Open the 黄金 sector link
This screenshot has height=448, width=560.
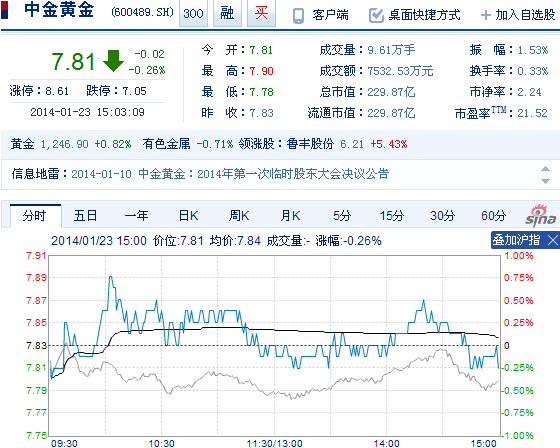(22, 144)
